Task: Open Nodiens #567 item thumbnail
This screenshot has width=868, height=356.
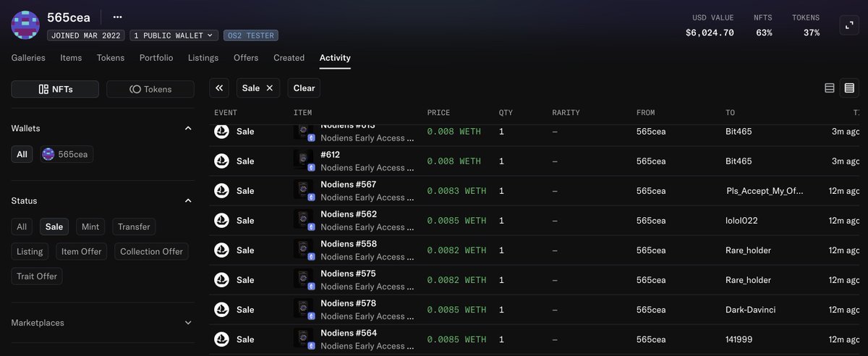Action: pos(304,190)
